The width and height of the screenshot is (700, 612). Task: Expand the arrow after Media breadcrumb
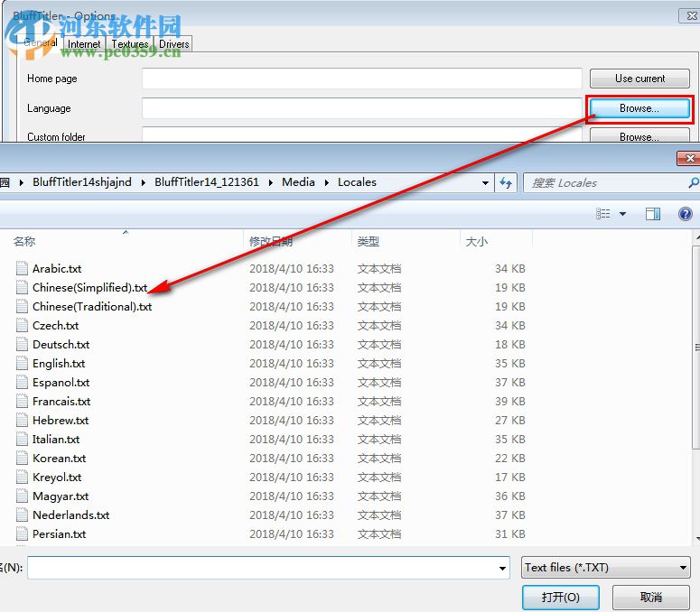coord(327,182)
